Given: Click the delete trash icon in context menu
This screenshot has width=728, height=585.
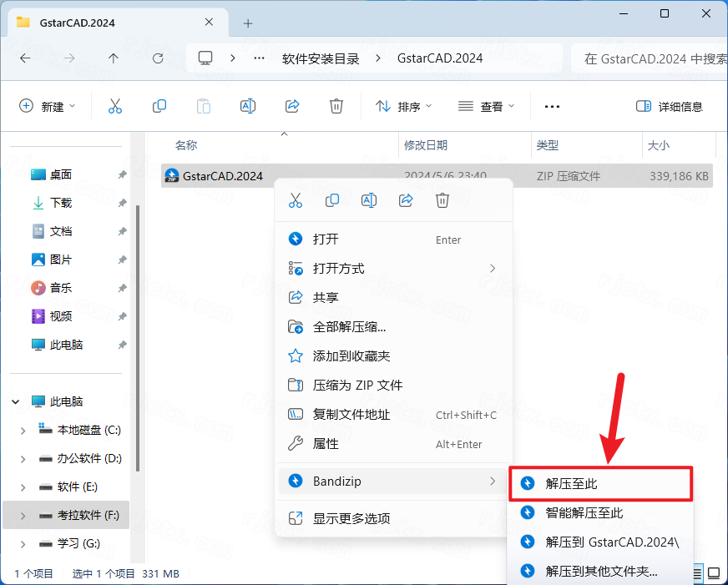Looking at the screenshot, I should click(x=442, y=200).
